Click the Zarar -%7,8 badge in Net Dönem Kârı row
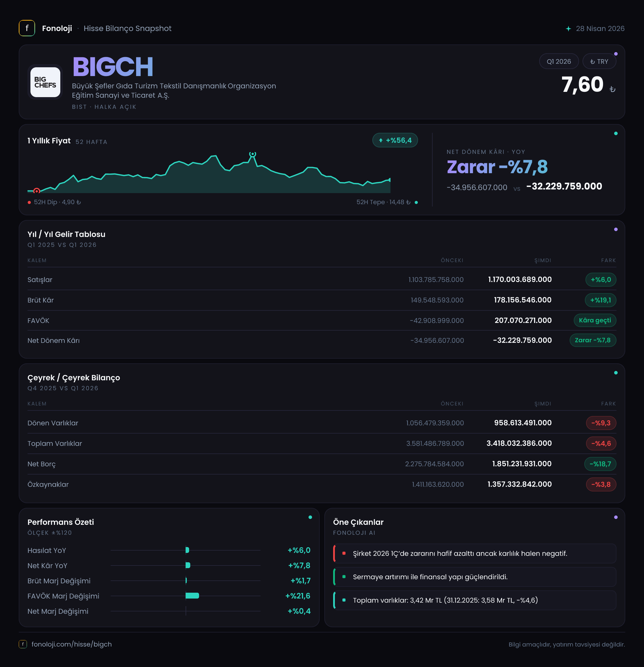This screenshot has width=644, height=667. (x=593, y=340)
